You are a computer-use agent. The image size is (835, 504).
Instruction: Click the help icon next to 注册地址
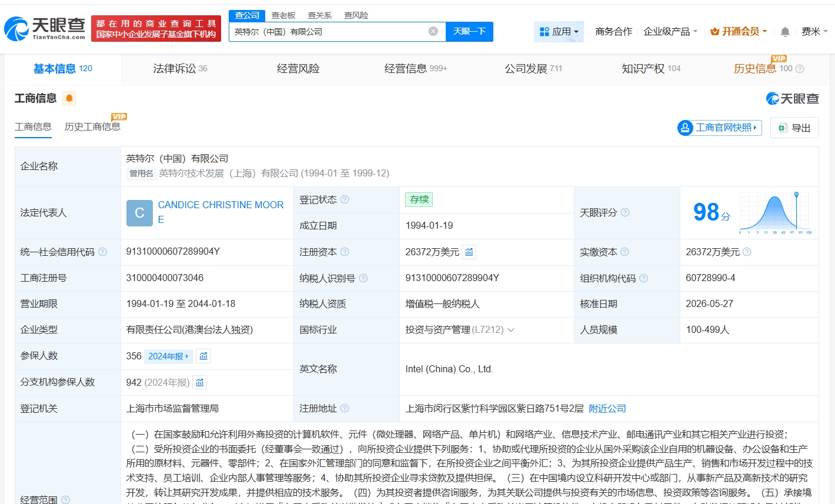345,408
